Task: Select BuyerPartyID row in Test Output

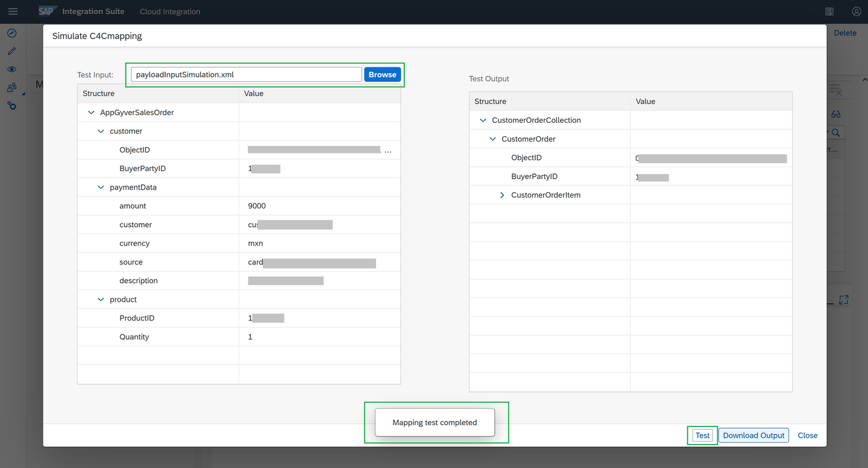Action: tap(631, 176)
